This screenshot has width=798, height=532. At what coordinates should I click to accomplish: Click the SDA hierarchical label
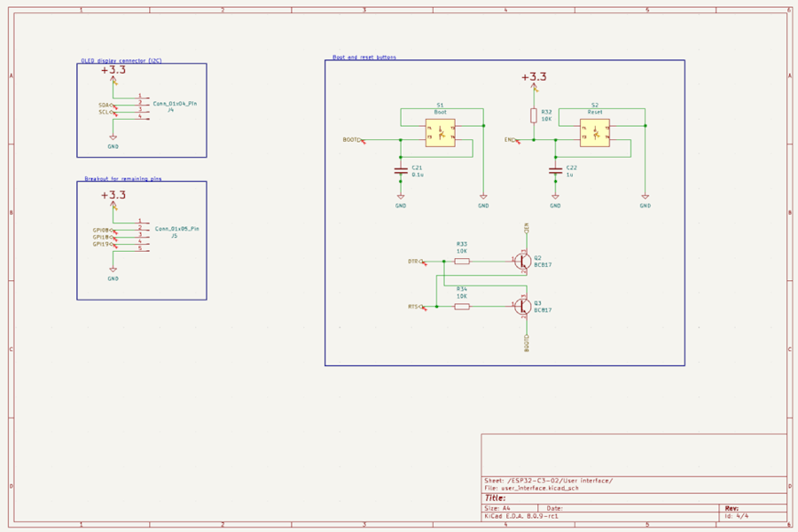pos(106,106)
